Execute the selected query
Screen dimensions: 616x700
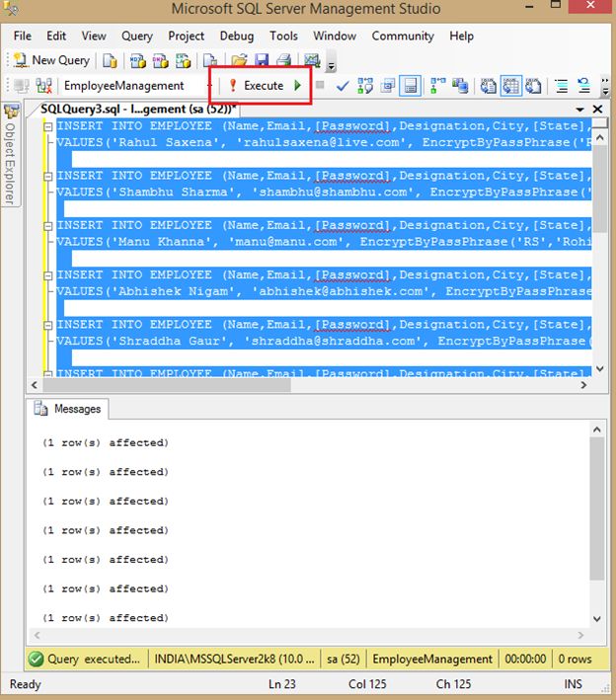tap(257, 85)
